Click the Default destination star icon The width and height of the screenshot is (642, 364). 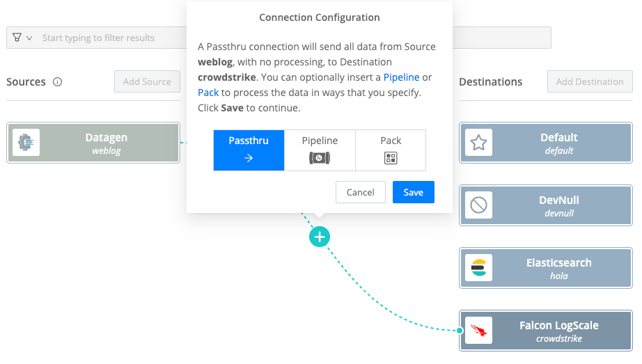(478, 143)
